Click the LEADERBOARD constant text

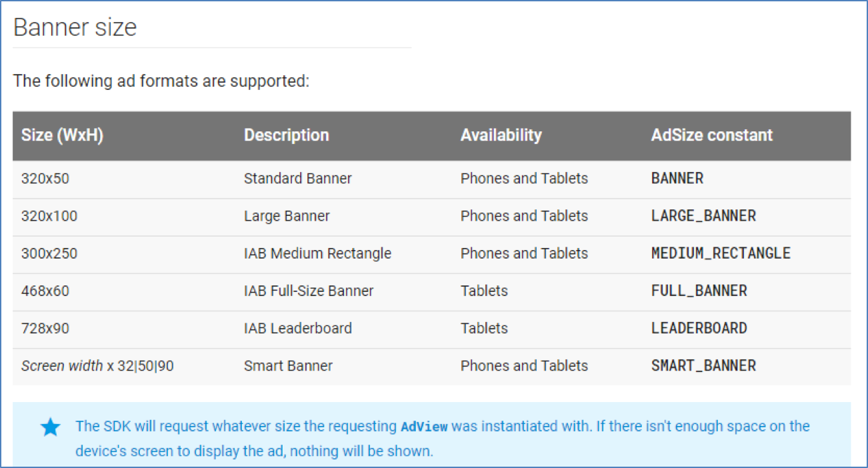point(699,328)
